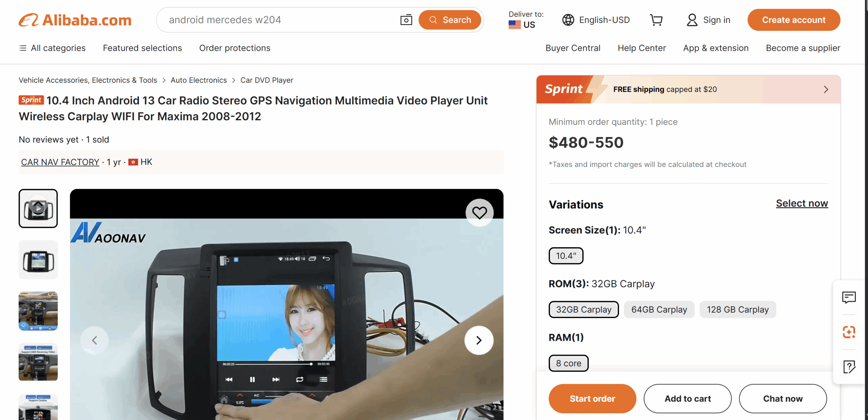Open the Featured selections menu
Viewport: 868px width, 420px height.
[x=142, y=48]
